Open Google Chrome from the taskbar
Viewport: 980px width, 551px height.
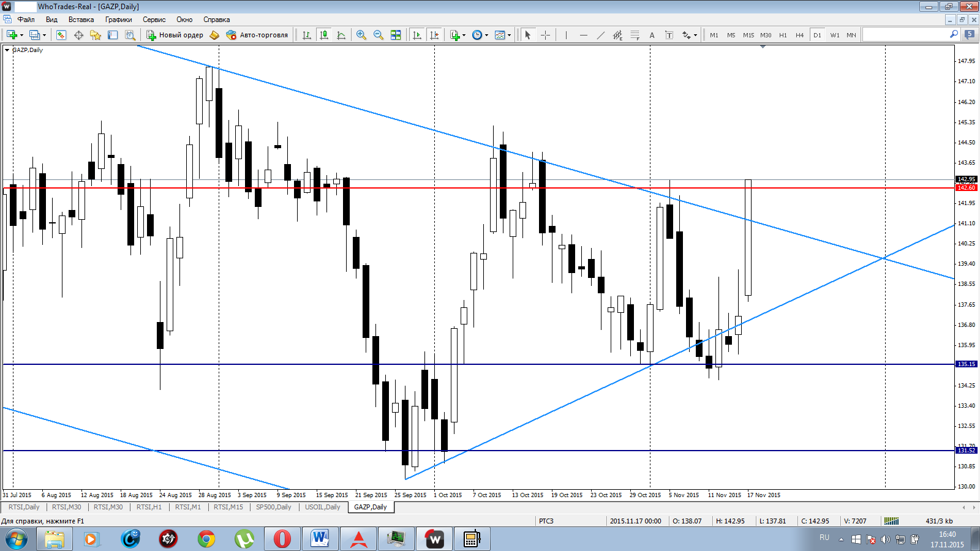206,539
